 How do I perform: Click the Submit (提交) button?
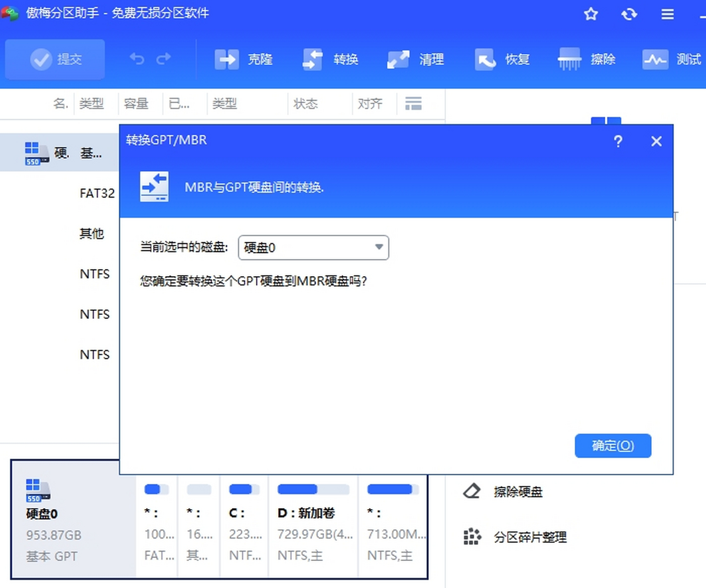(x=56, y=59)
